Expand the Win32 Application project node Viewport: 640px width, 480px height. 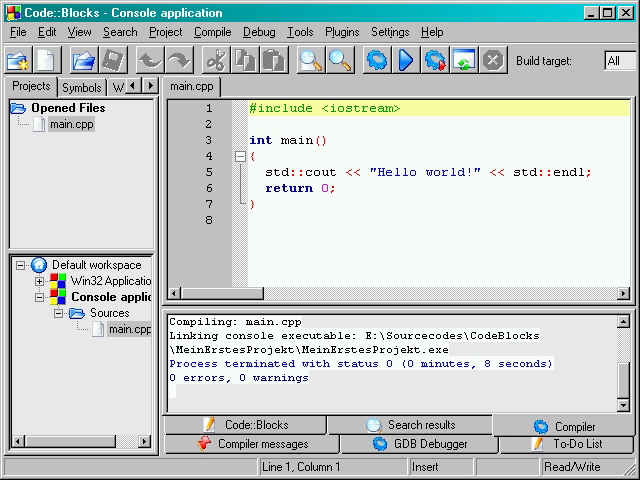(x=39, y=282)
